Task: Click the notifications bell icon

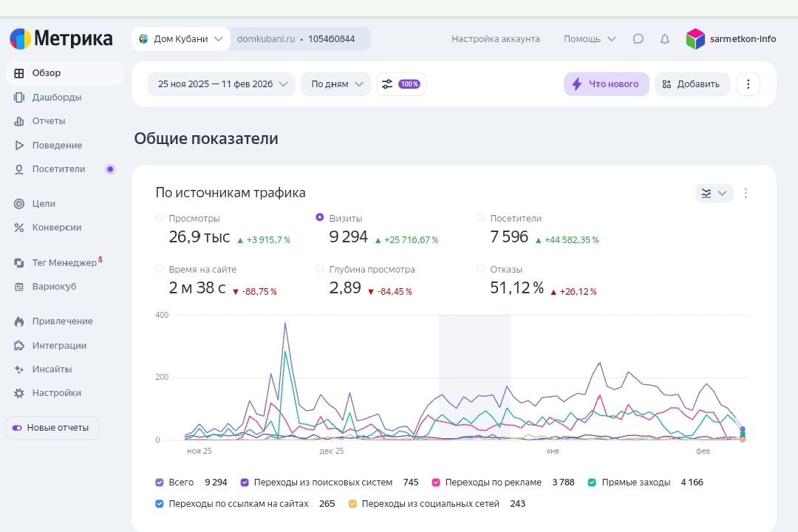Action: (665, 39)
